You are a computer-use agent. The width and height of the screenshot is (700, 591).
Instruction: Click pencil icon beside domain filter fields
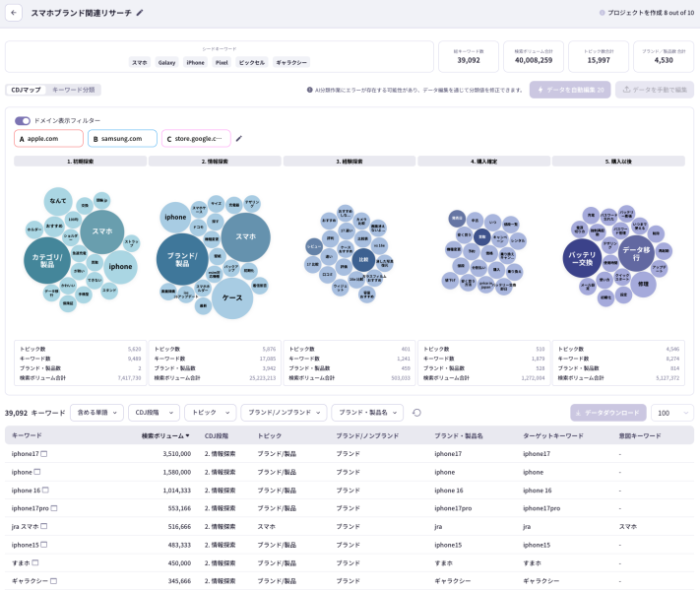[x=238, y=139]
